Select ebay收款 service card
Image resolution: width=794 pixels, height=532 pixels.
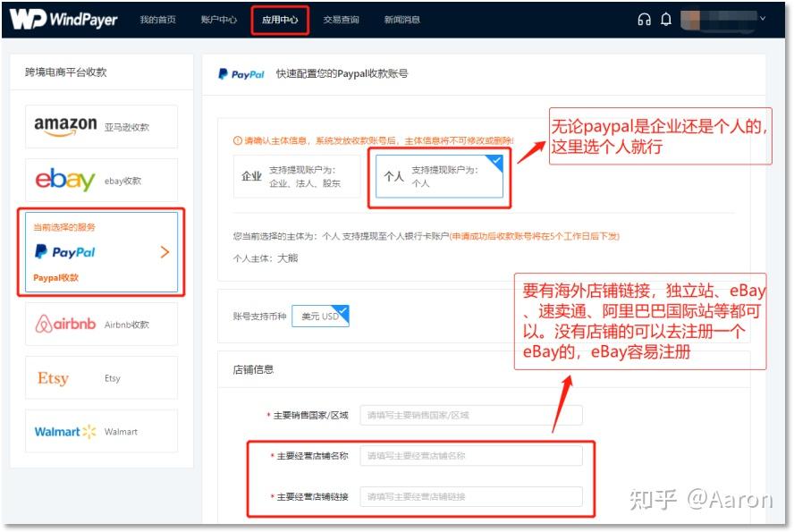101,181
